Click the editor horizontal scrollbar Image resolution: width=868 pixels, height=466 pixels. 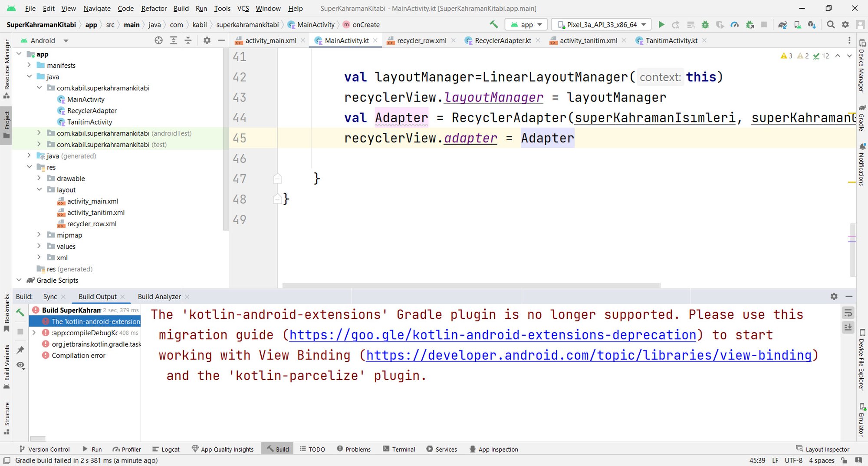(471, 285)
